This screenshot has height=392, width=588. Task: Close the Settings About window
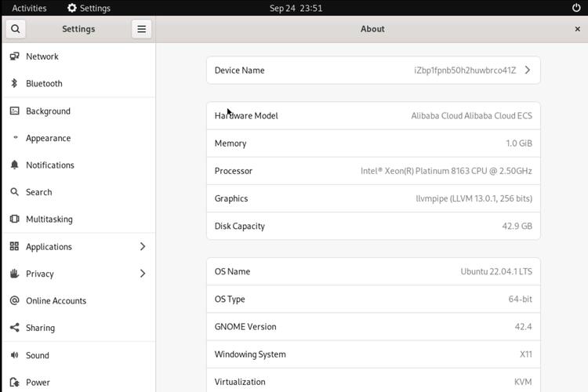(x=577, y=29)
